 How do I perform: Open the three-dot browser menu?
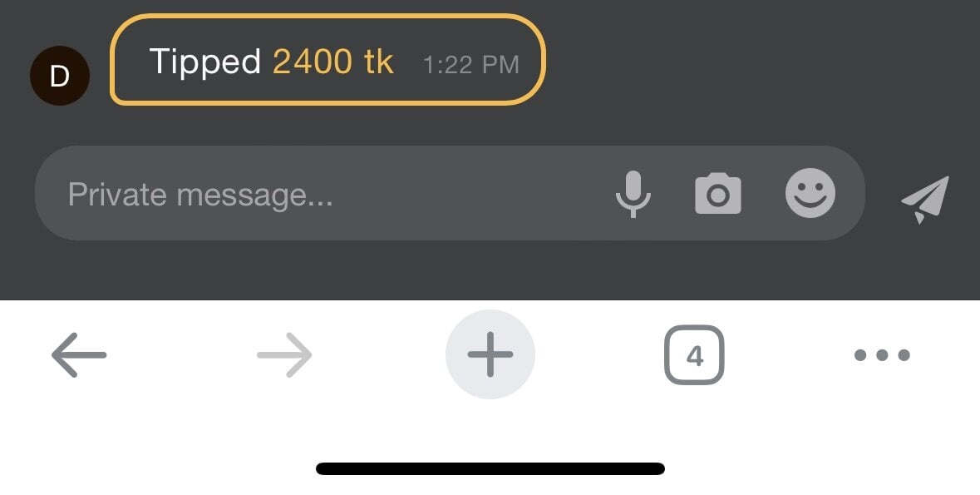pos(882,355)
